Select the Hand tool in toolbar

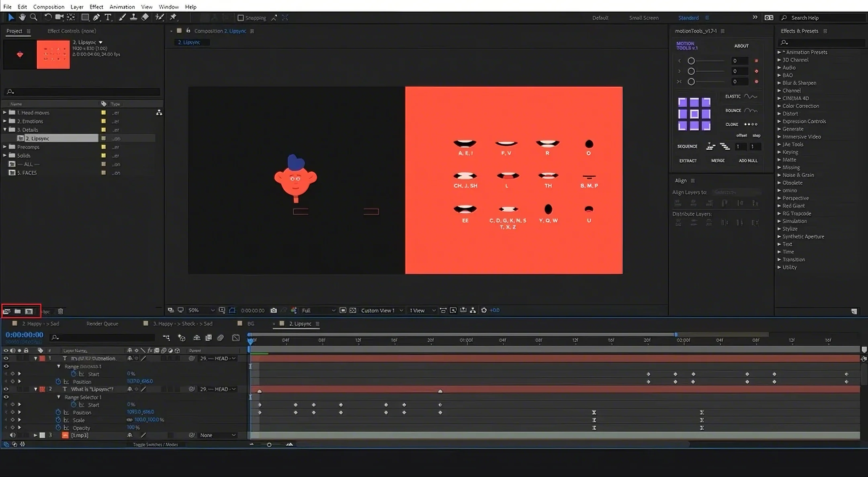[x=23, y=17]
